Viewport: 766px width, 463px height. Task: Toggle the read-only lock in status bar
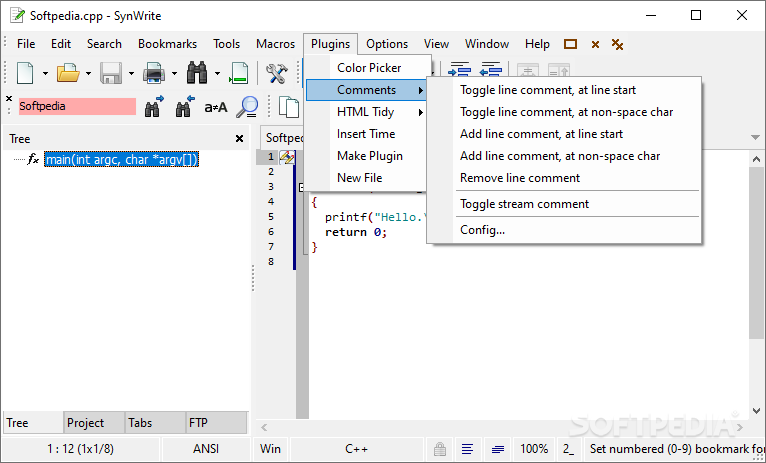440,448
